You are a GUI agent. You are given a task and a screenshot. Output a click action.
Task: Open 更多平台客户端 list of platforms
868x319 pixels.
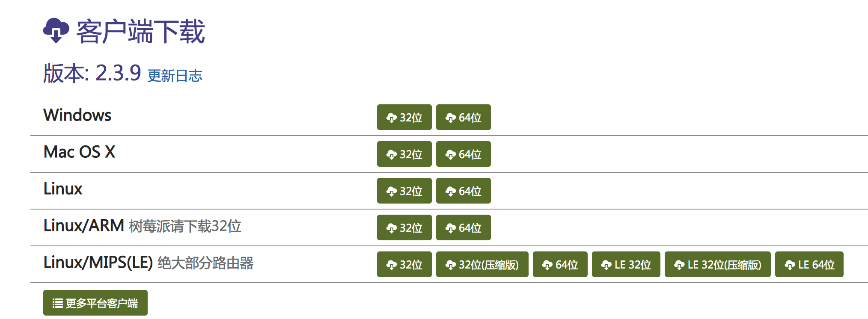click(95, 303)
